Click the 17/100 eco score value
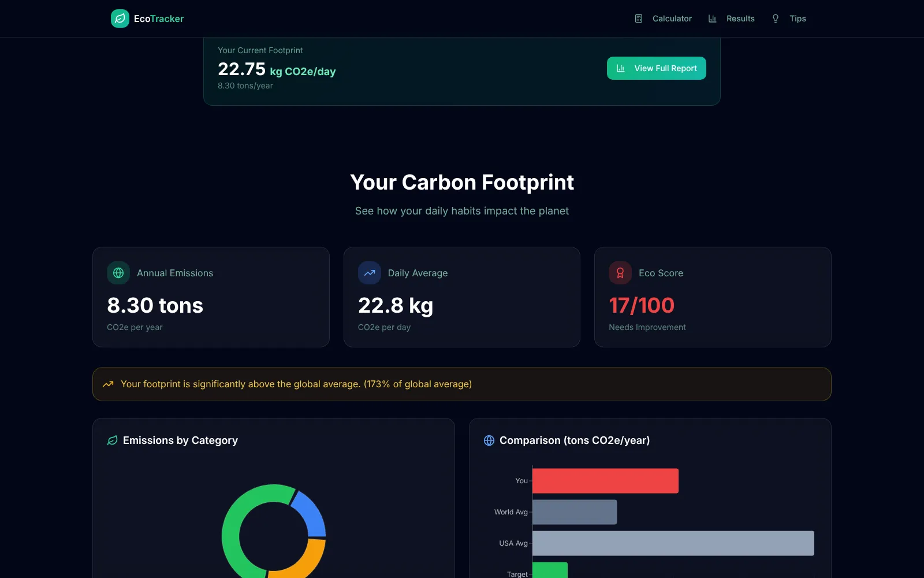Viewport: 924px width, 578px height. [642, 305]
